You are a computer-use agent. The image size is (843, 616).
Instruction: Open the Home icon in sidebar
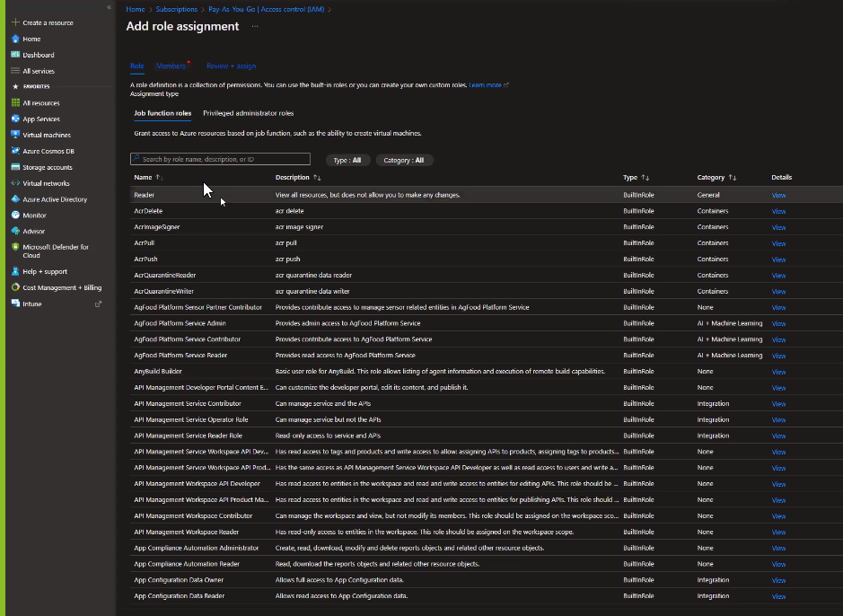[x=15, y=39]
